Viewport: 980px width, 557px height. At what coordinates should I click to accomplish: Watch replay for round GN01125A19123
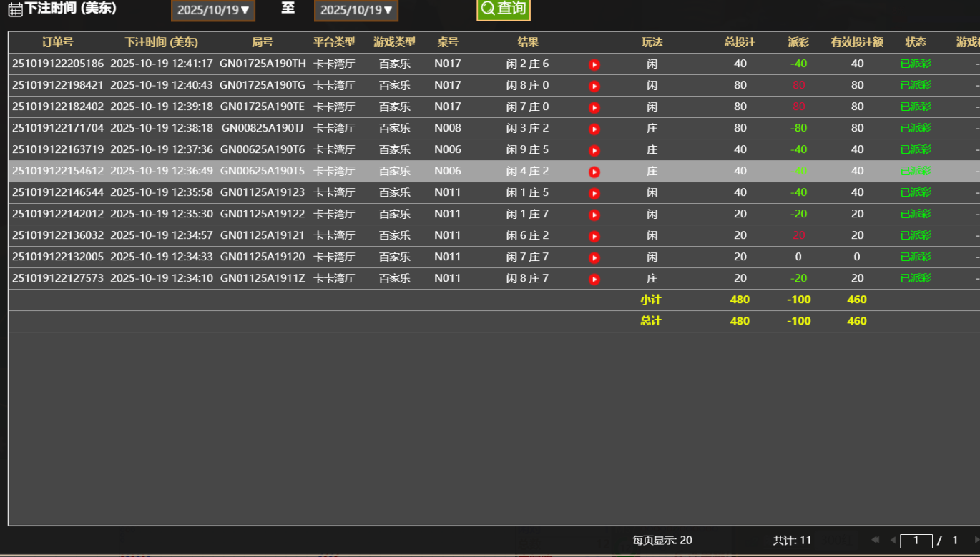pyautogui.click(x=594, y=194)
